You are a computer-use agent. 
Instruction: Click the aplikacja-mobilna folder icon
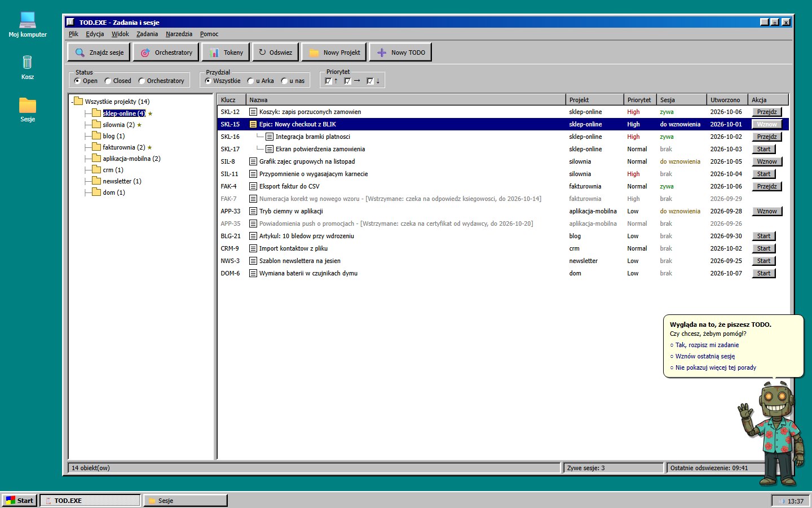[96, 159]
